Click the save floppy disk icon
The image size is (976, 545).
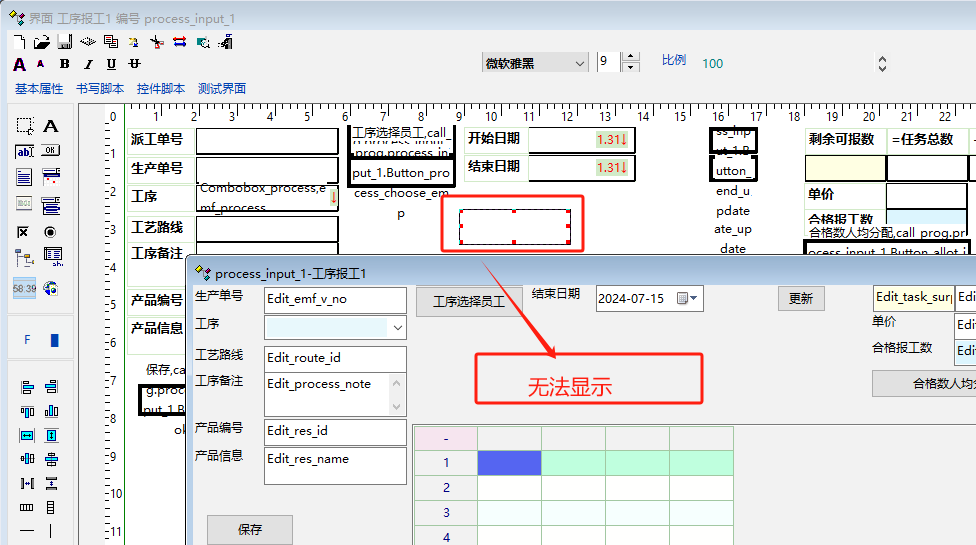coord(64,42)
